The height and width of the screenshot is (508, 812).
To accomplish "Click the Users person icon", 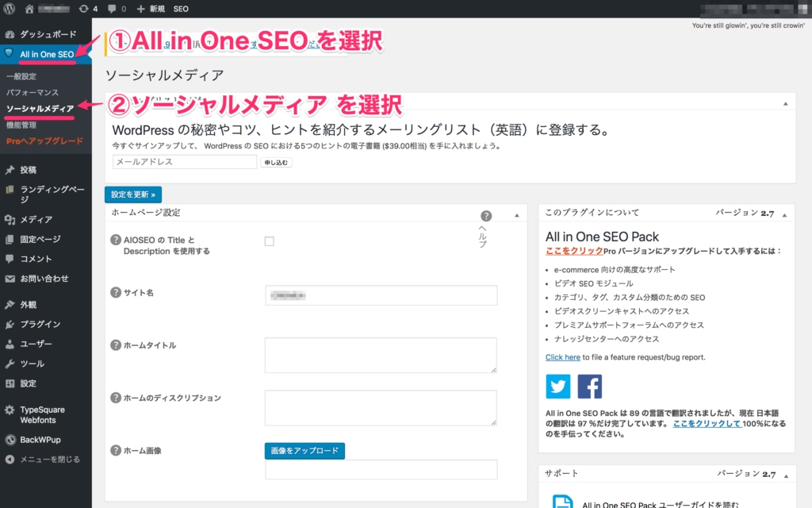I will 10,344.
